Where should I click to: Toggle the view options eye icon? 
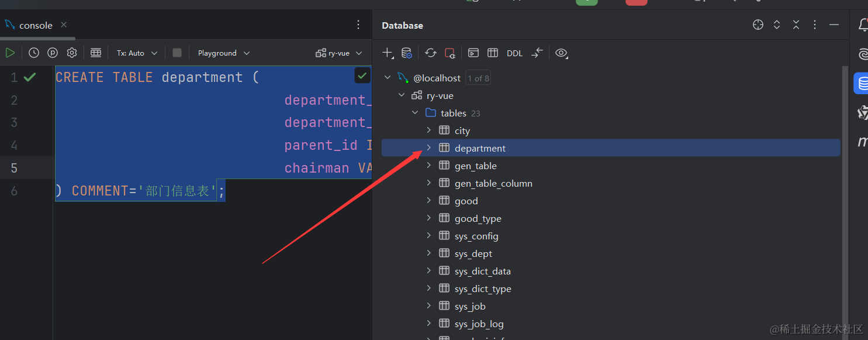point(561,53)
